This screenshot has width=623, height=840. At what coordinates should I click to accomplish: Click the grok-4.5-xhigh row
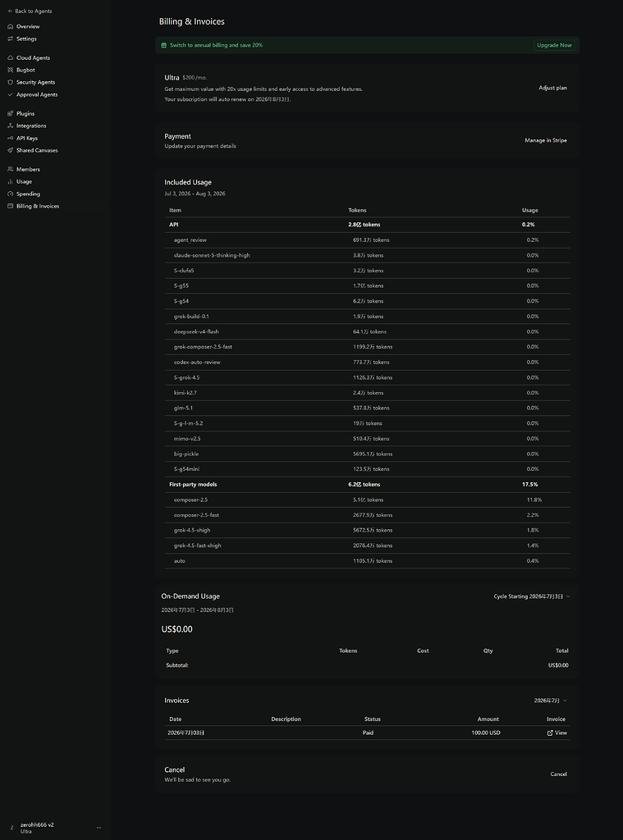click(367, 531)
